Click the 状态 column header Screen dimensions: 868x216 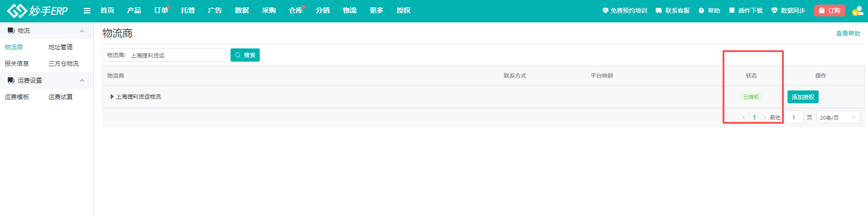[x=751, y=76]
